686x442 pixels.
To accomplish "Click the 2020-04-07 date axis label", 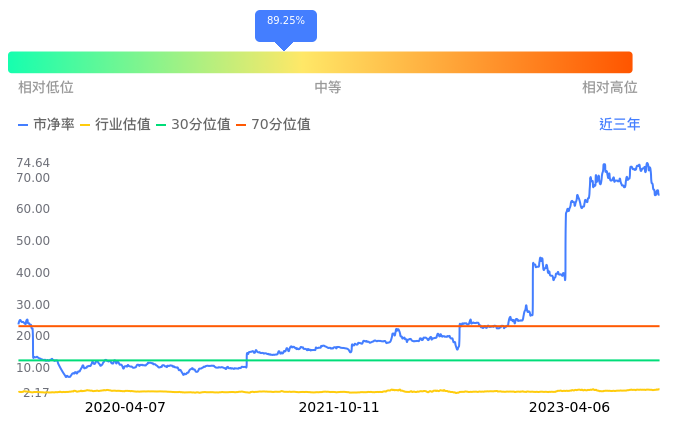I will tap(125, 408).
